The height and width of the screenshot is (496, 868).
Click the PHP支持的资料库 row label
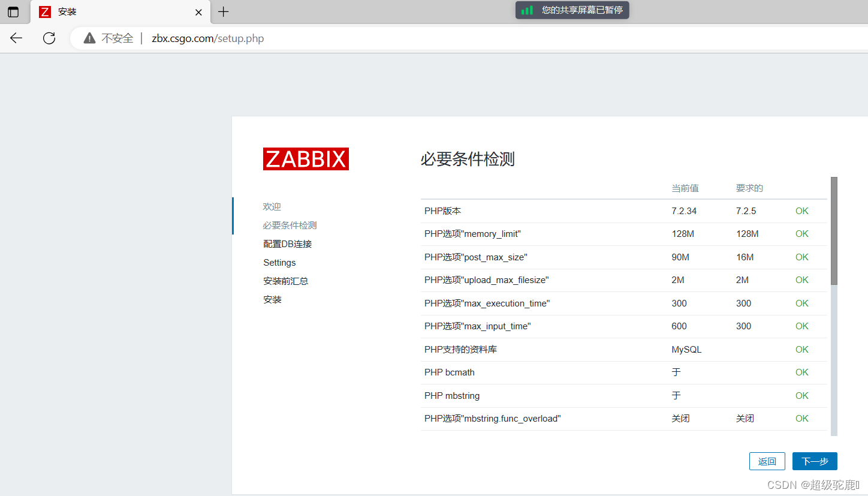point(461,350)
